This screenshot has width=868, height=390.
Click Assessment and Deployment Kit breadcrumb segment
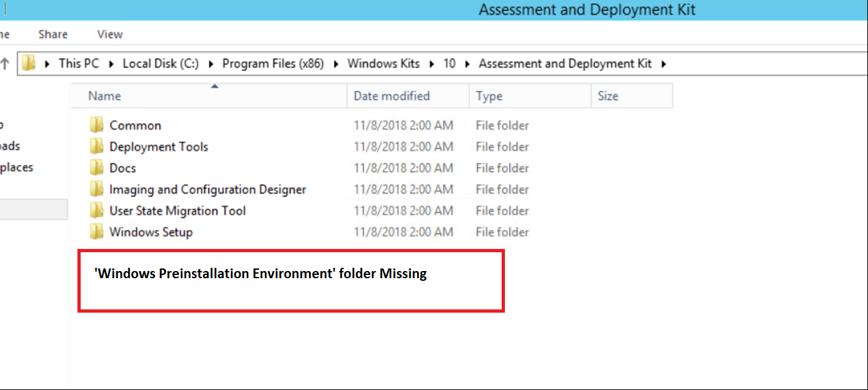pyautogui.click(x=565, y=64)
